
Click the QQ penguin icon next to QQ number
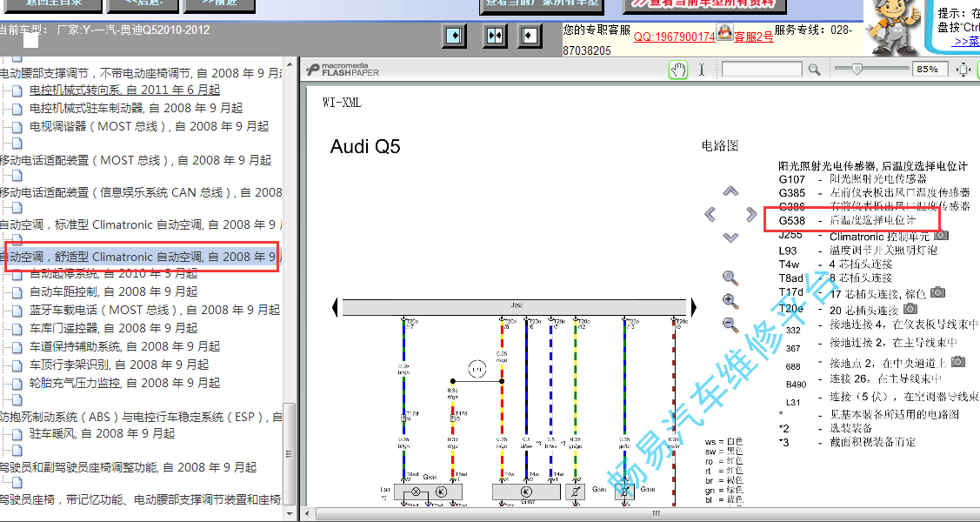(724, 31)
